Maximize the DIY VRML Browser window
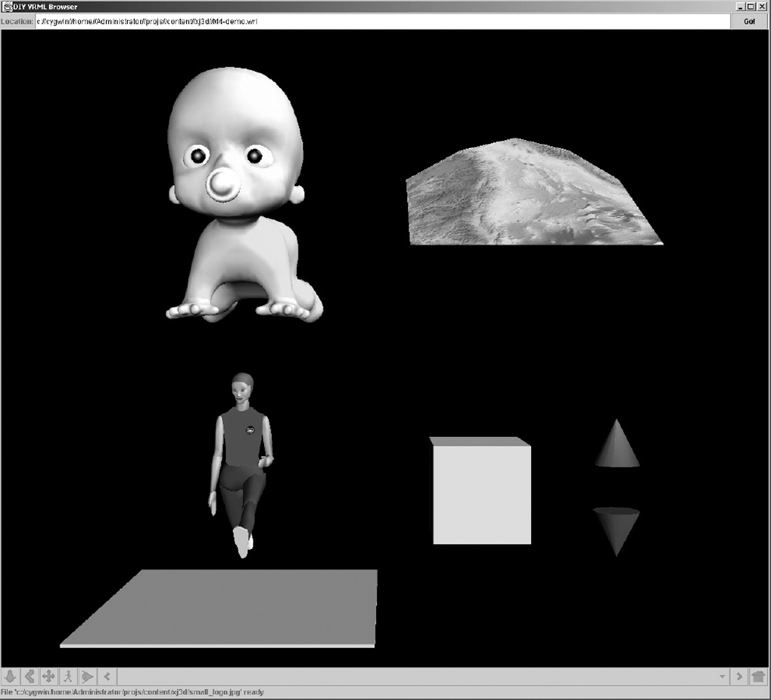771x700 pixels. 751,6
